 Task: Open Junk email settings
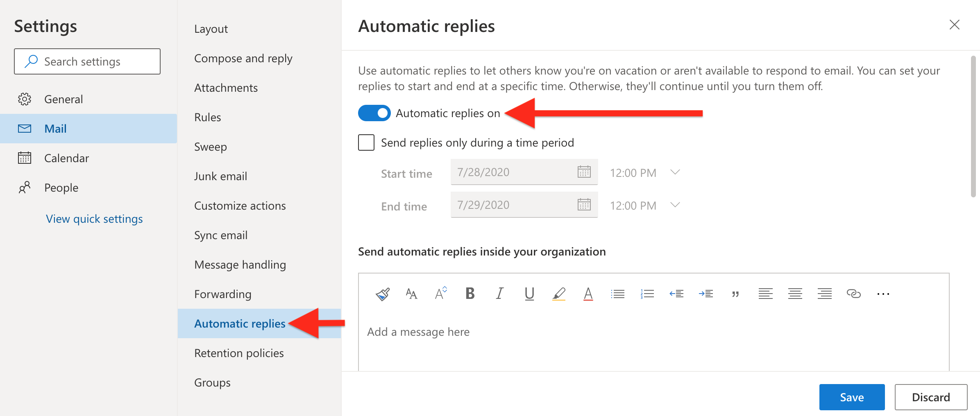(x=259, y=176)
